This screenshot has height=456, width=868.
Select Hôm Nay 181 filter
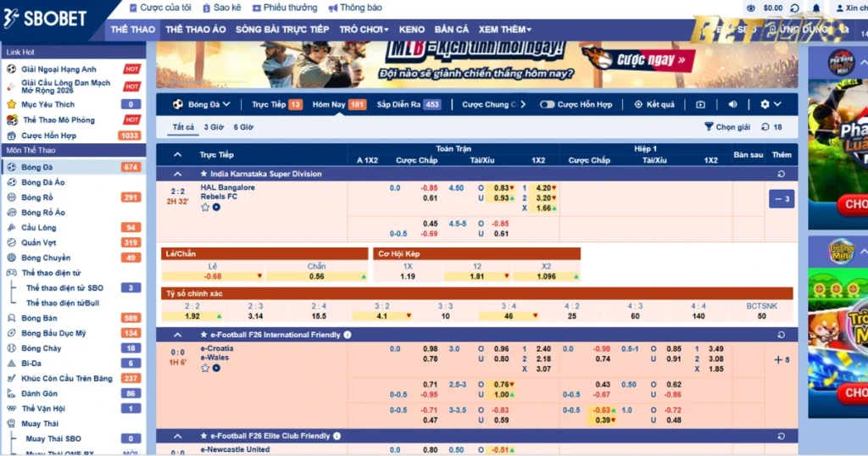(x=339, y=104)
